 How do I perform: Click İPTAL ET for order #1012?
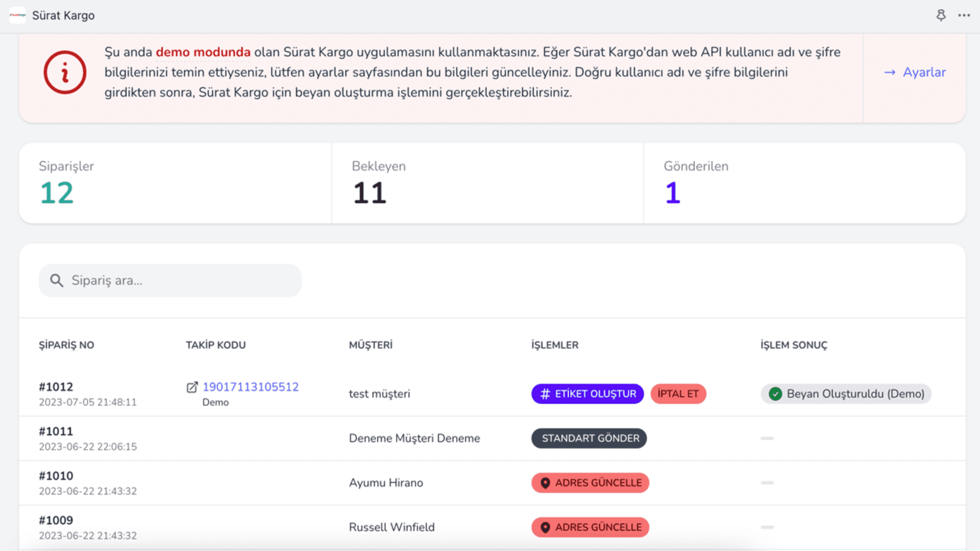pos(678,394)
